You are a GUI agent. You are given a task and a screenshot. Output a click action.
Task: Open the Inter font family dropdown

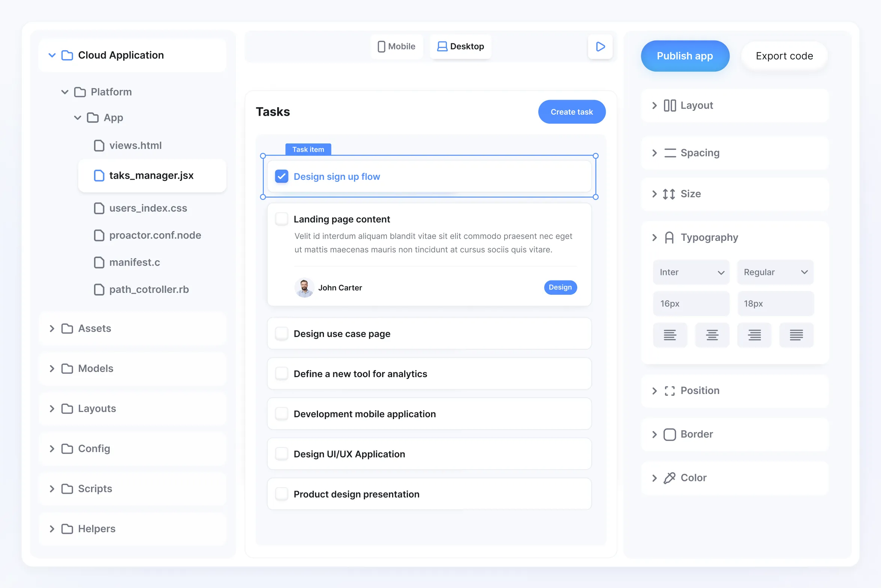pyautogui.click(x=691, y=271)
